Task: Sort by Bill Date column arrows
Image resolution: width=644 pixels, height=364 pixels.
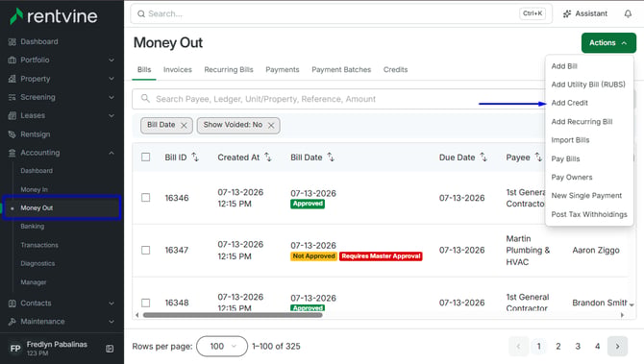Action: click(331, 158)
